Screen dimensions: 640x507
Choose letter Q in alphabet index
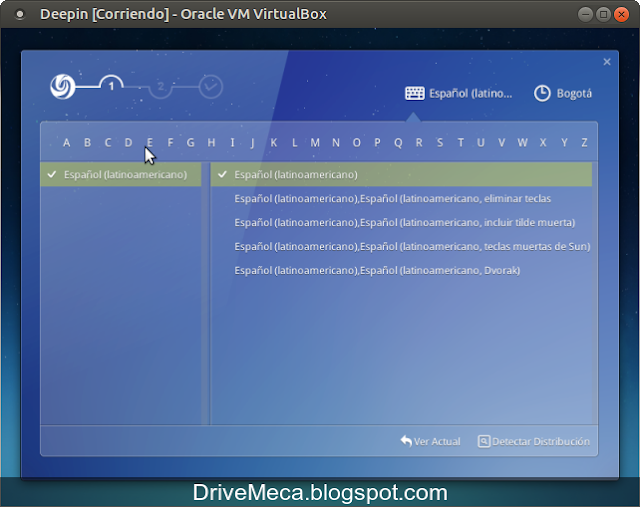[x=398, y=142]
